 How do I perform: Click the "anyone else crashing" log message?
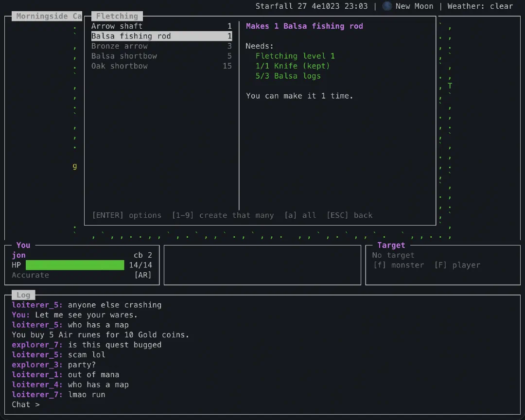pyautogui.click(x=115, y=305)
